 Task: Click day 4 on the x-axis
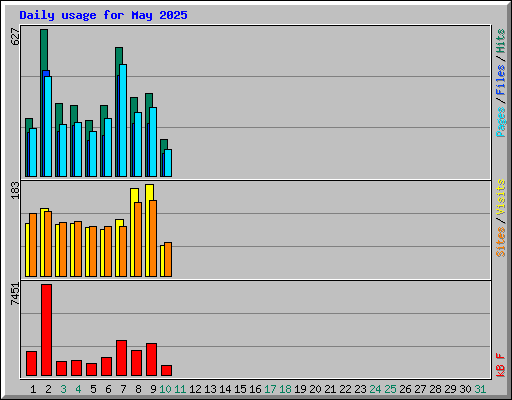78,389
